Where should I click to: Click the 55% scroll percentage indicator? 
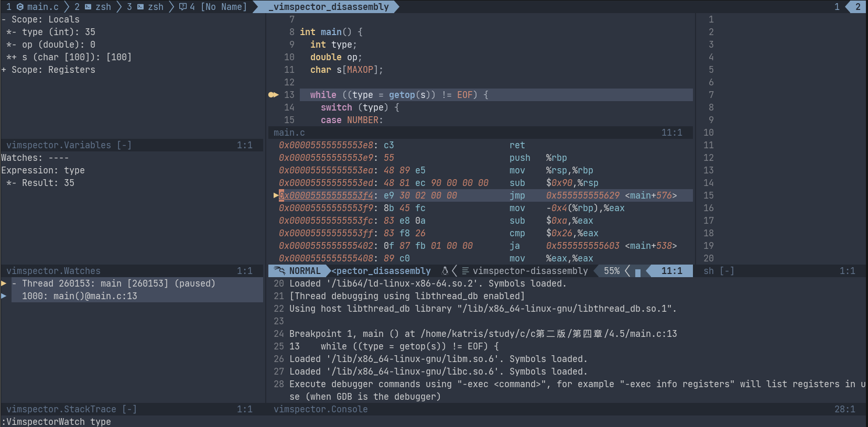(611, 271)
